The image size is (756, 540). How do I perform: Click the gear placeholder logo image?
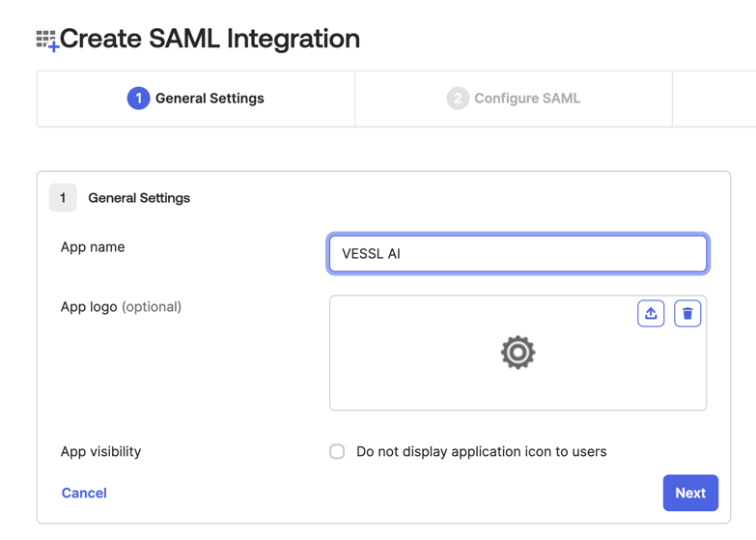(518, 353)
